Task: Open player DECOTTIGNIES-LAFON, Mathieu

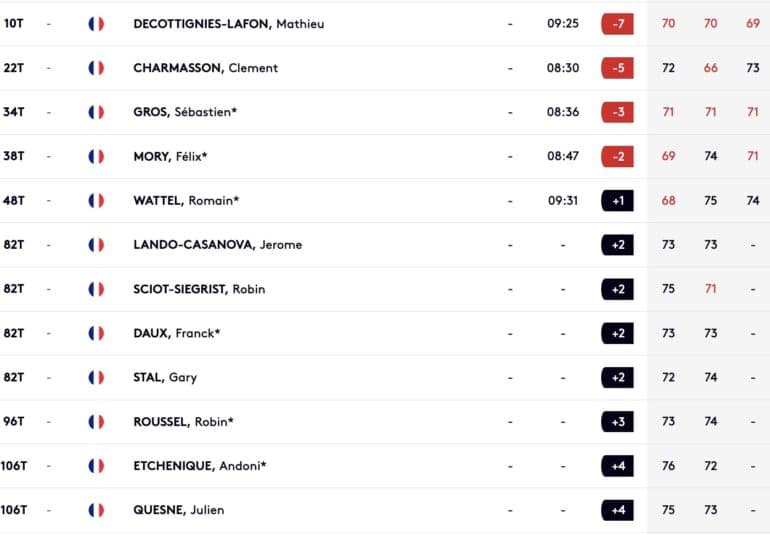Action: 228,24
